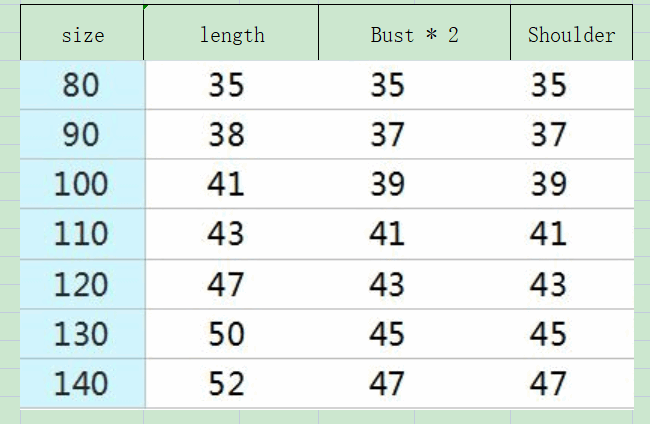Click the 'Bust * 2' header cell
The width and height of the screenshot is (650, 424).
click(x=414, y=35)
